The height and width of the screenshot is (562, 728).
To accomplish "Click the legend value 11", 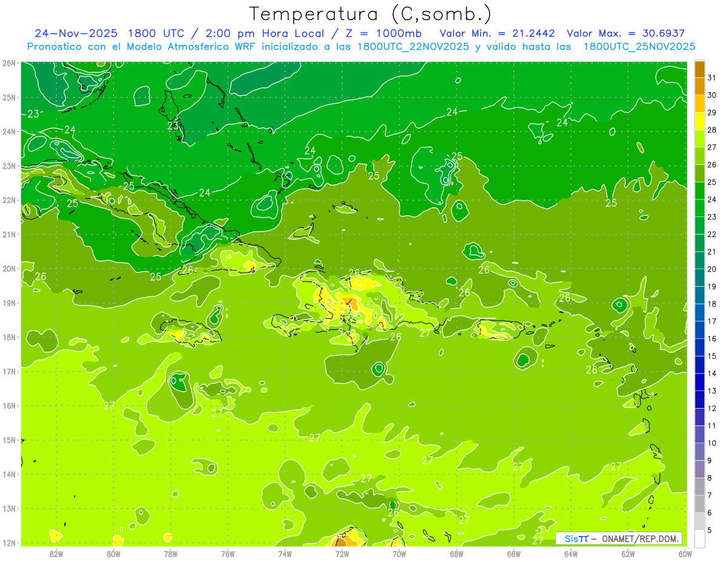I will point(712,425).
